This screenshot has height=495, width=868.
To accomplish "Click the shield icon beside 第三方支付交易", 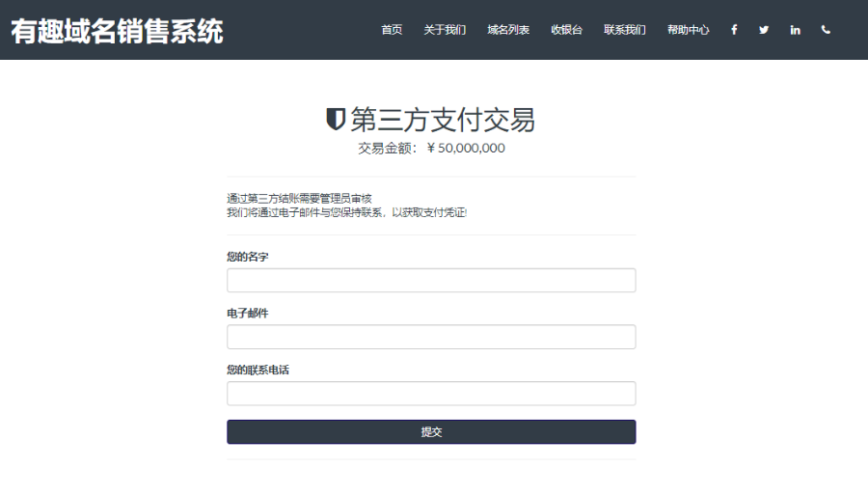I will click(x=336, y=119).
